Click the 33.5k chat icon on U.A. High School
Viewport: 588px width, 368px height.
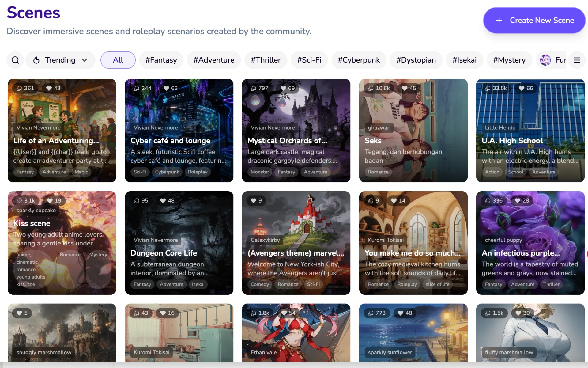point(488,88)
